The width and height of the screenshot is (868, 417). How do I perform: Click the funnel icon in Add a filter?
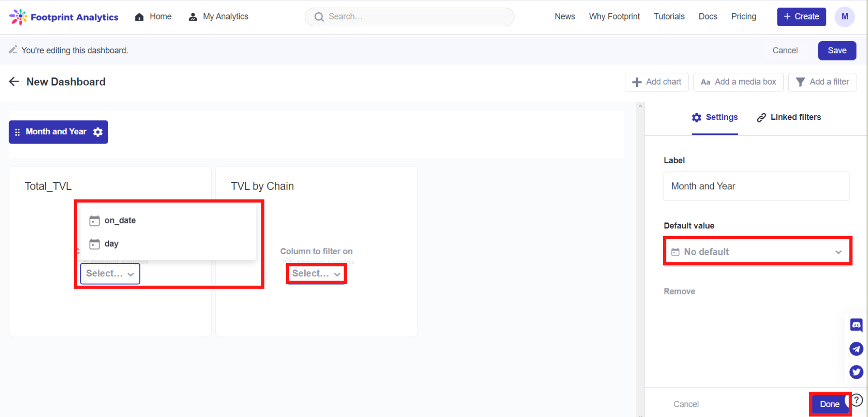pyautogui.click(x=800, y=82)
